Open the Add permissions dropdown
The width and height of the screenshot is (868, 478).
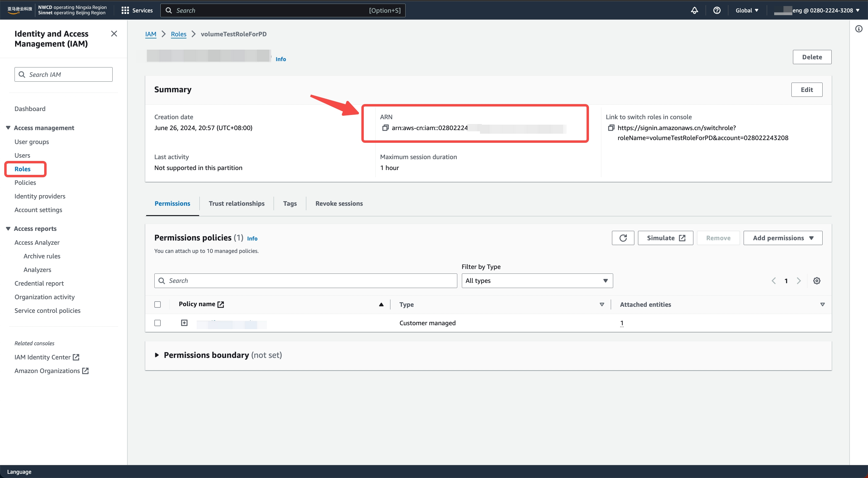coord(782,238)
